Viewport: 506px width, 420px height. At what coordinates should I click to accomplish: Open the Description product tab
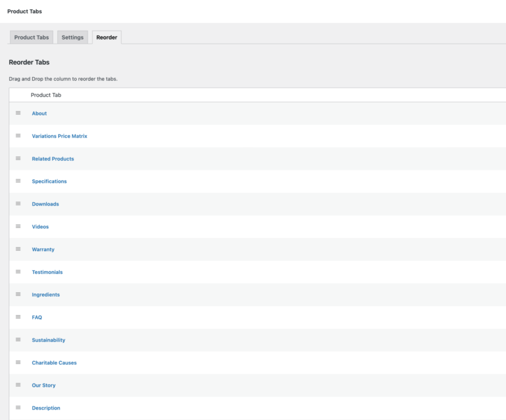click(46, 408)
